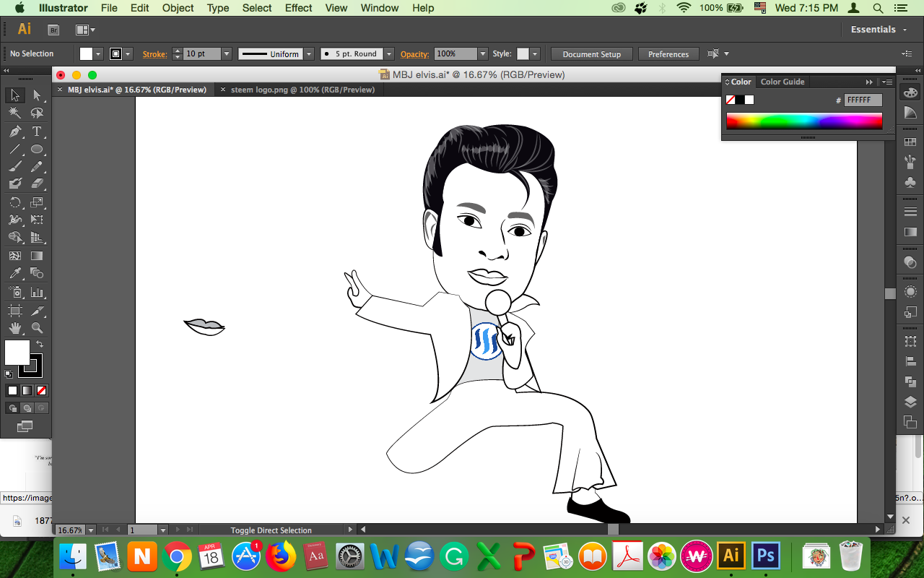Image resolution: width=924 pixels, height=578 pixels.
Task: Click the Preferences button
Action: click(x=668, y=54)
